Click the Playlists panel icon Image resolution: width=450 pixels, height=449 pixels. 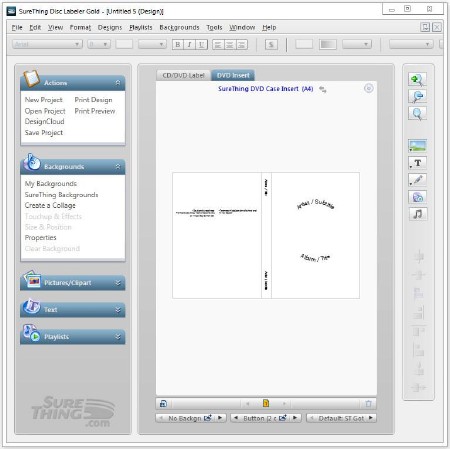32,333
